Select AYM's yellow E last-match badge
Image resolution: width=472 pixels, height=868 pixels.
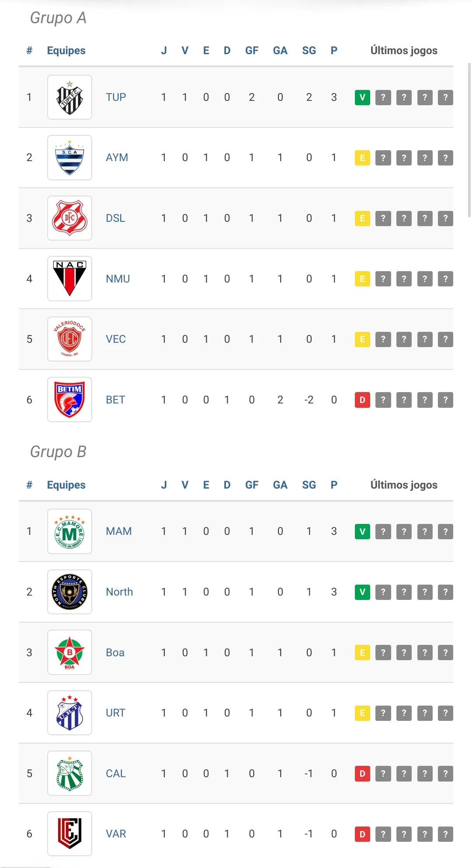[x=362, y=158]
